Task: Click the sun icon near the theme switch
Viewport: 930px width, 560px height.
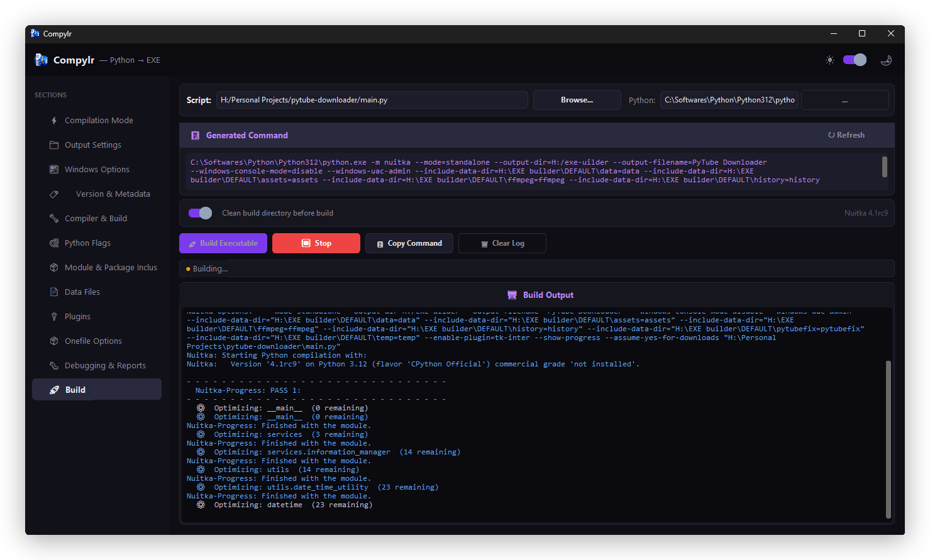Action: pos(830,60)
